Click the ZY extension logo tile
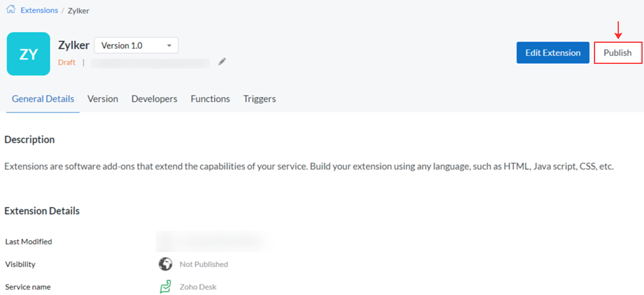Screen dimensions: 644x295 click(x=28, y=54)
